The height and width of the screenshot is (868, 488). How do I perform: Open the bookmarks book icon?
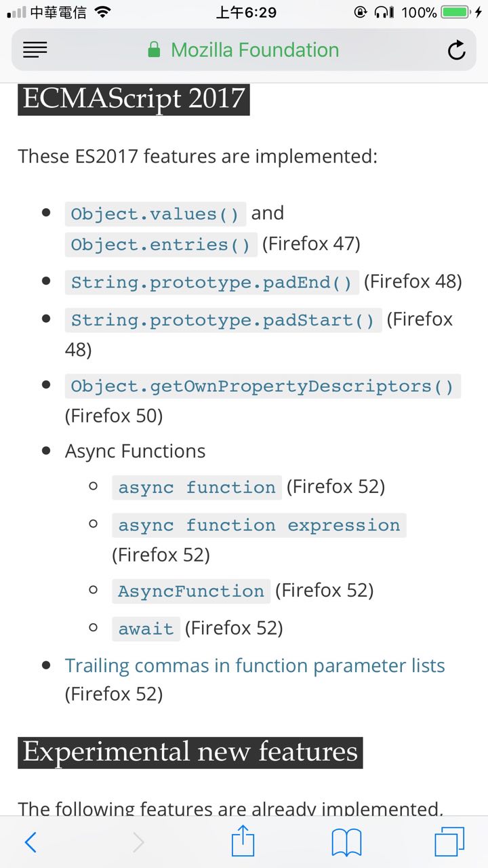tap(346, 842)
